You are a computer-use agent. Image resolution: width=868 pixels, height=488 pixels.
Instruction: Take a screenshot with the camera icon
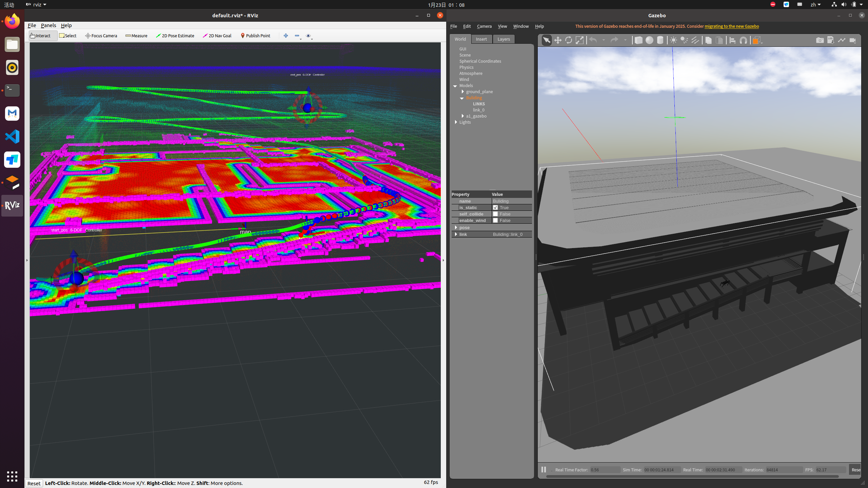coord(820,40)
